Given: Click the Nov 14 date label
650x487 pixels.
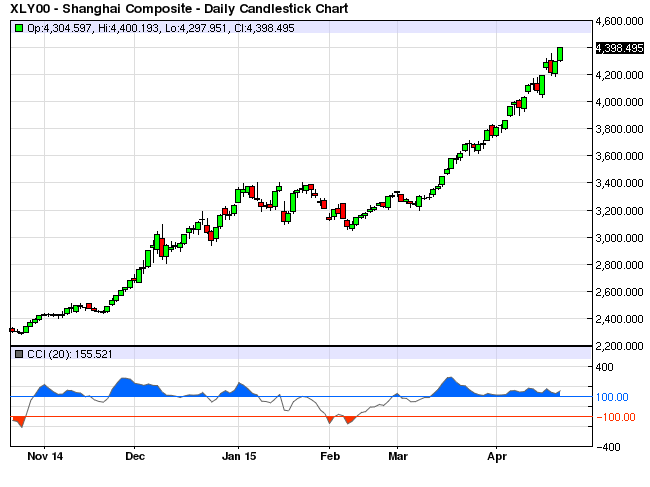Looking at the screenshot, I should [45, 456].
